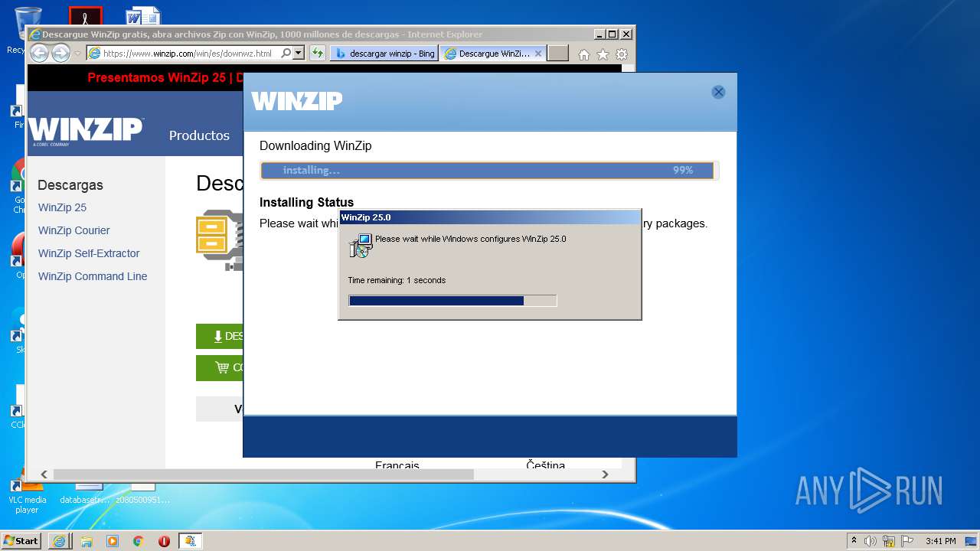Open Favorites star icon in Internet Explorer
The width and height of the screenshot is (980, 551).
click(603, 54)
